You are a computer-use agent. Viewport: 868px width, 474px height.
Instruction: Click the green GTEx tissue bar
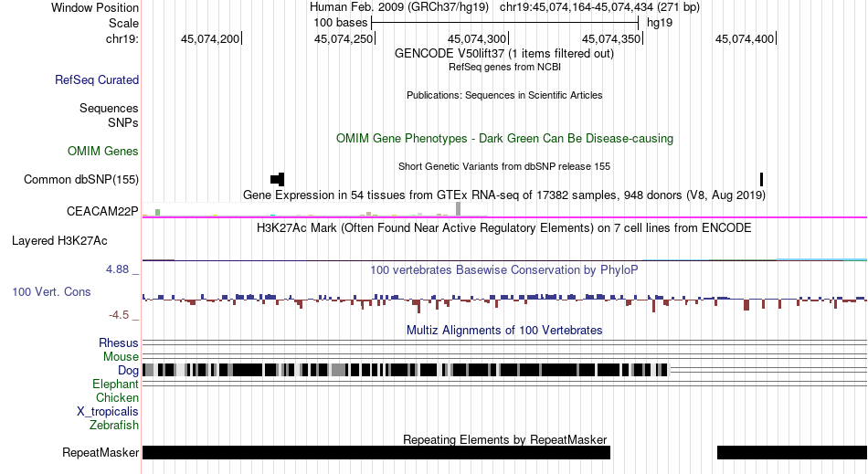point(158,213)
